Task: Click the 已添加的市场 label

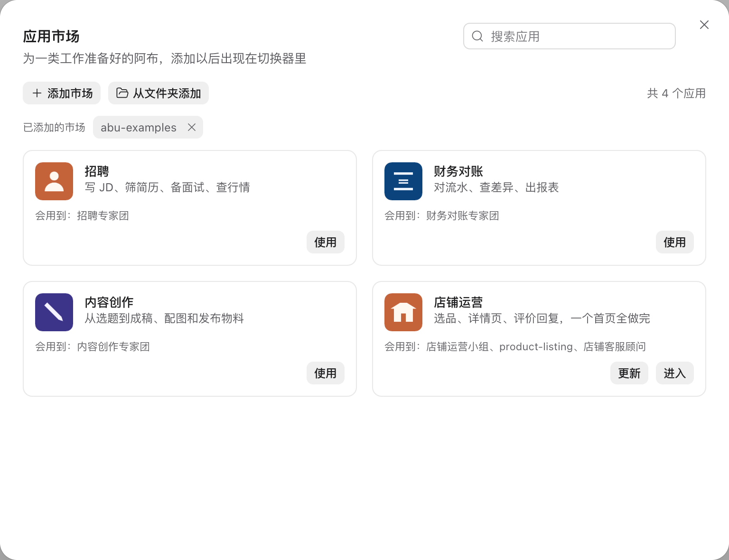Action: (54, 127)
